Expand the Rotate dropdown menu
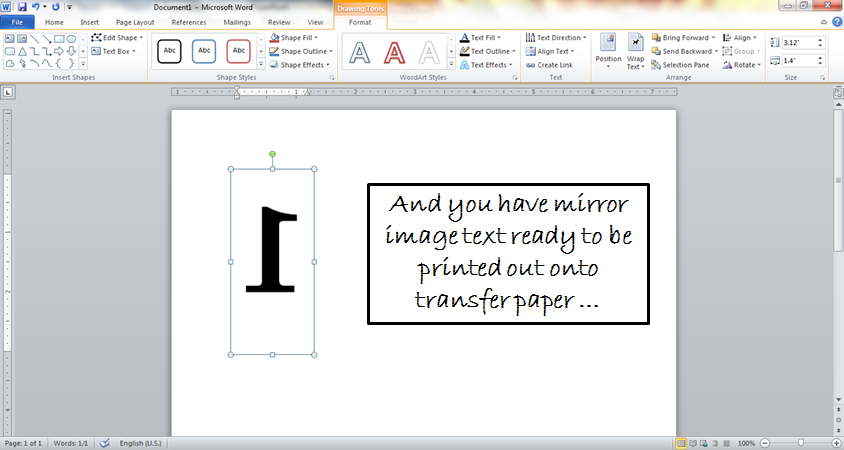The width and height of the screenshot is (844, 450). coord(743,65)
